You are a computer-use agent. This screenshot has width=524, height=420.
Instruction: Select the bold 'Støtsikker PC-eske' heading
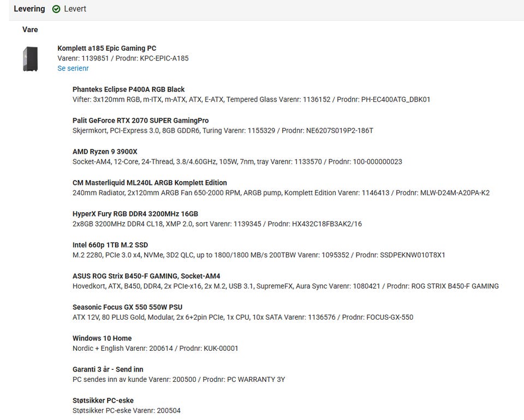click(x=103, y=400)
